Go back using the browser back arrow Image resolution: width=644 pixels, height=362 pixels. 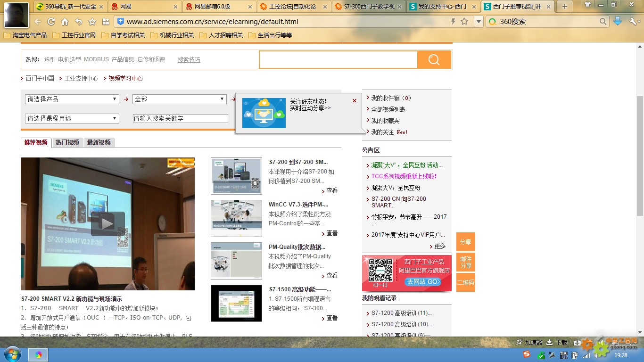[x=38, y=22]
